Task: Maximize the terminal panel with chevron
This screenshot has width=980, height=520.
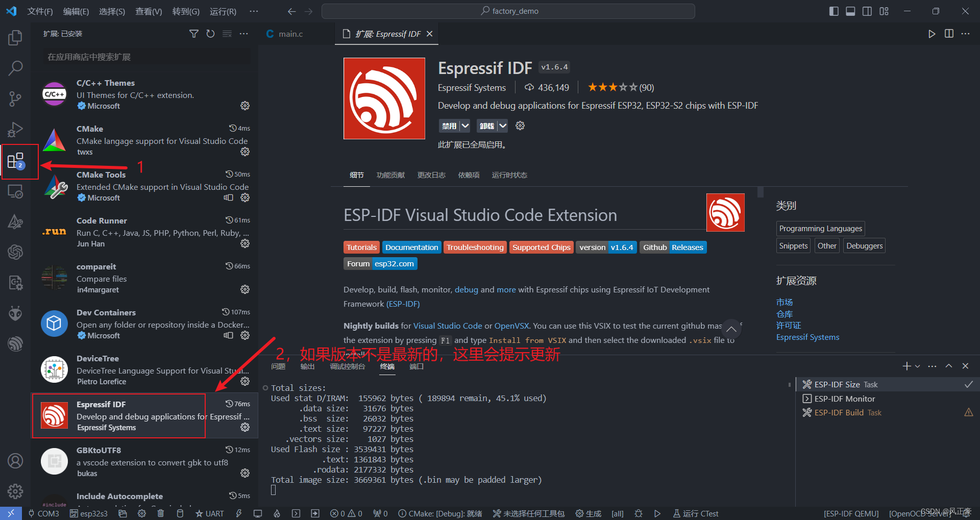Action: coord(949,366)
